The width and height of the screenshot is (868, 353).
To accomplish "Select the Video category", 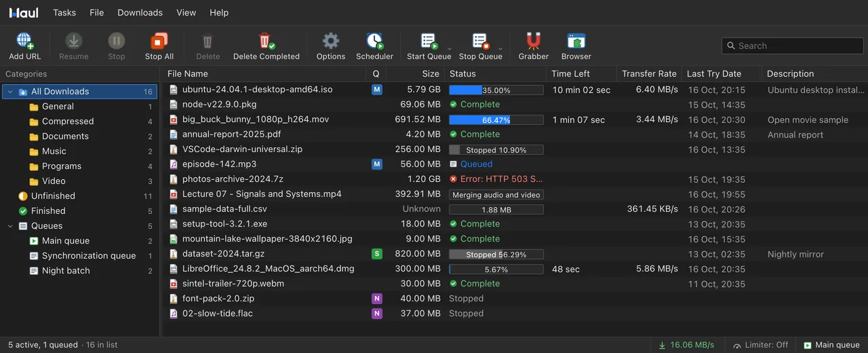I will pos(80,181).
